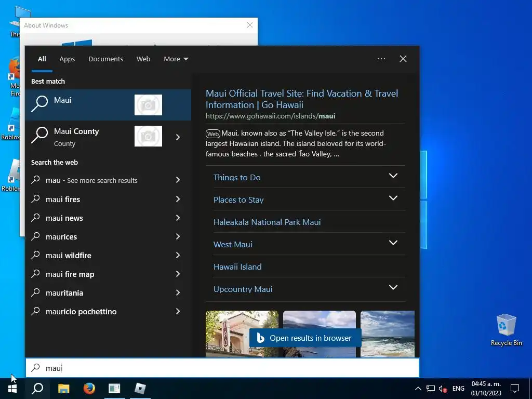Click the Maui County image thumbnail
Screen dimensions: 532x399
(x=148, y=136)
